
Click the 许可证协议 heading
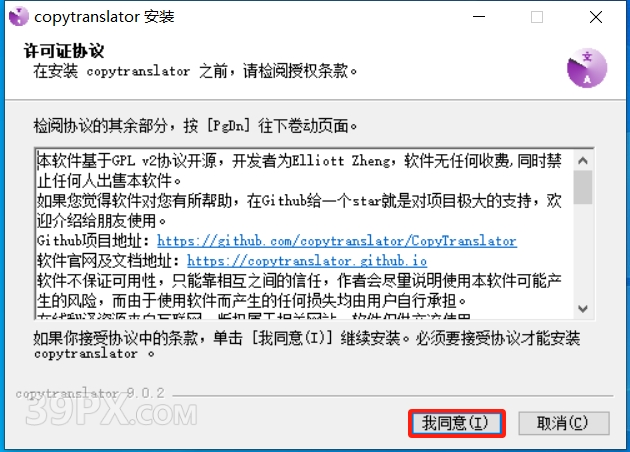64,51
